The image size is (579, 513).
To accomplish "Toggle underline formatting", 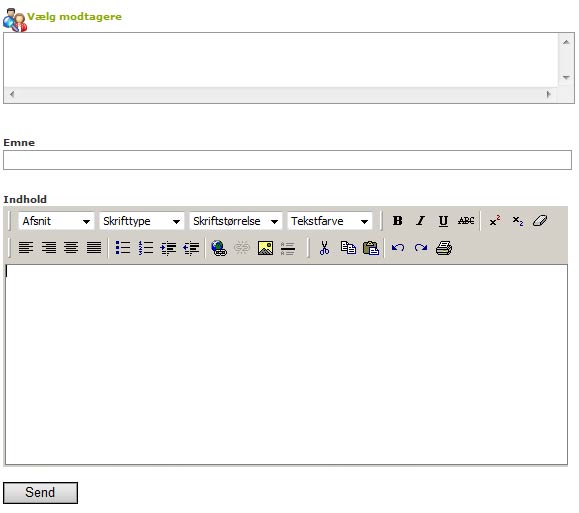I will click(x=443, y=221).
